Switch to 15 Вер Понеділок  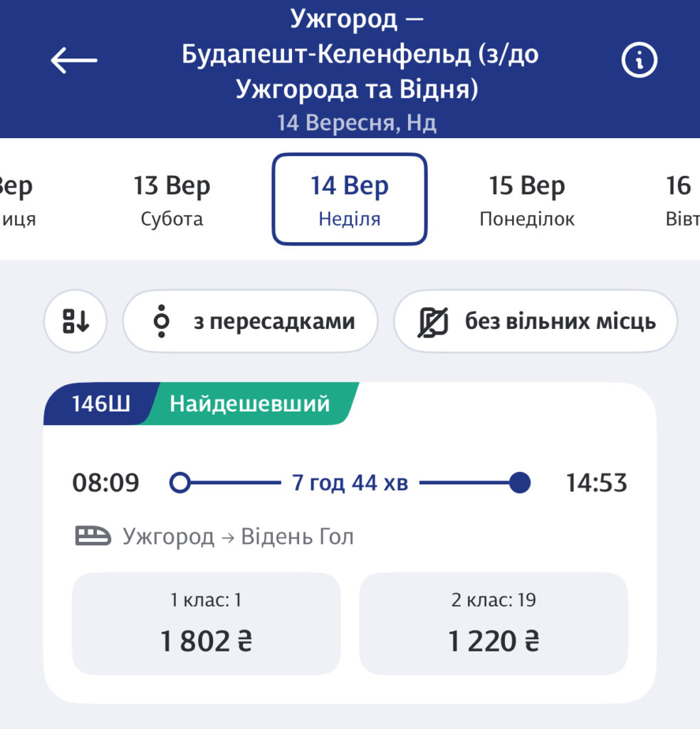[527, 199]
